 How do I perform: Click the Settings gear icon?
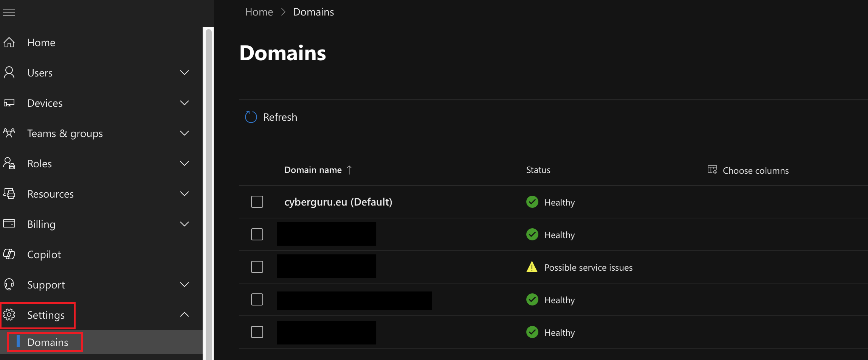9,315
